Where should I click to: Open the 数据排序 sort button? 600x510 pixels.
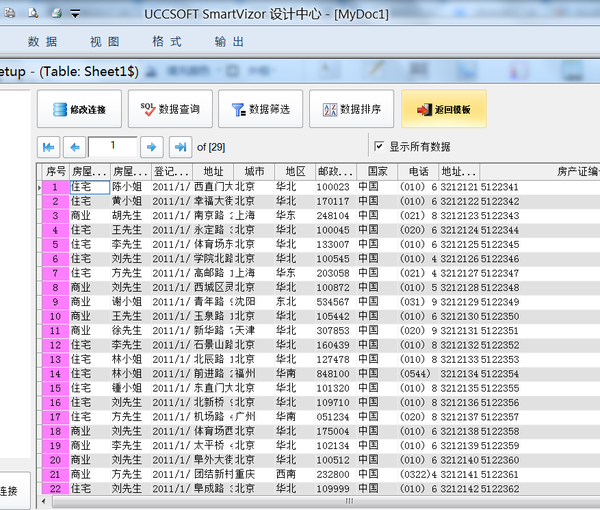[351, 109]
